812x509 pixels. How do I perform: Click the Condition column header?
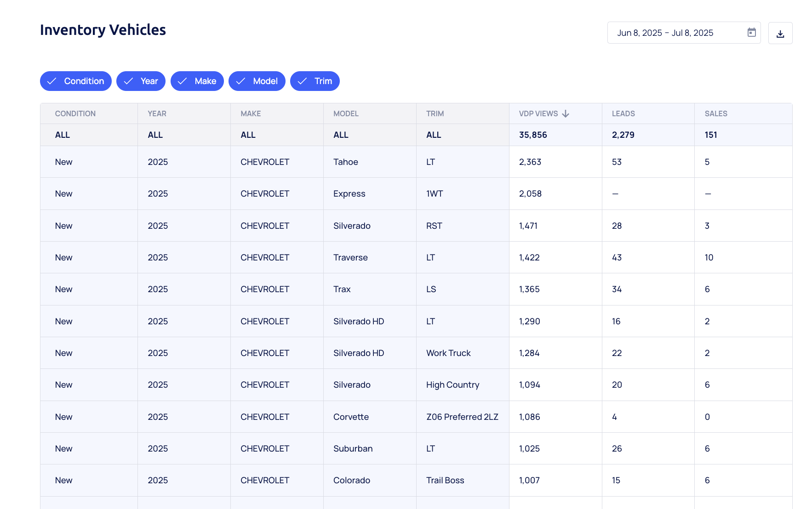click(75, 113)
